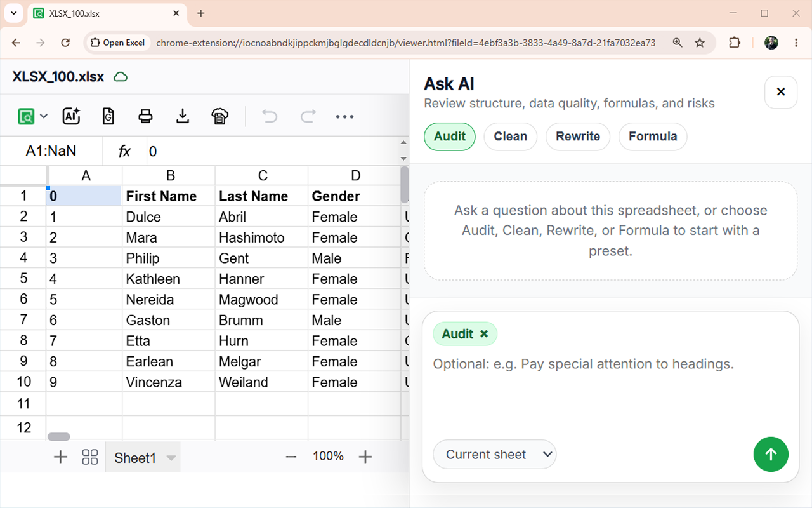Bookmark this page with star icon
The image size is (812, 508).
(700, 43)
